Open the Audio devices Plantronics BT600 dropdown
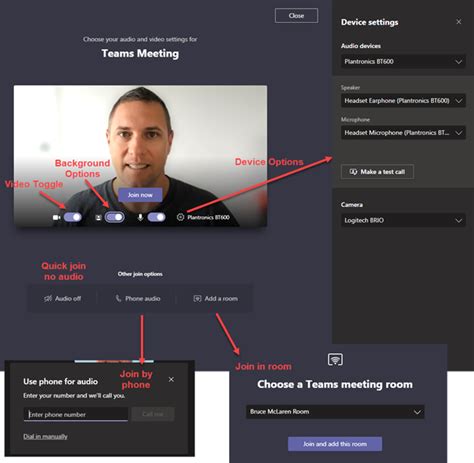 click(403, 62)
